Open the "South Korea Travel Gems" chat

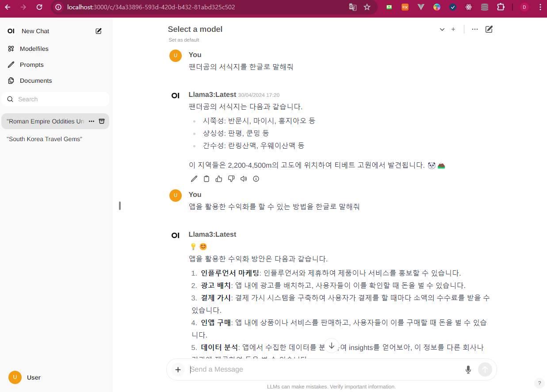coord(45,139)
